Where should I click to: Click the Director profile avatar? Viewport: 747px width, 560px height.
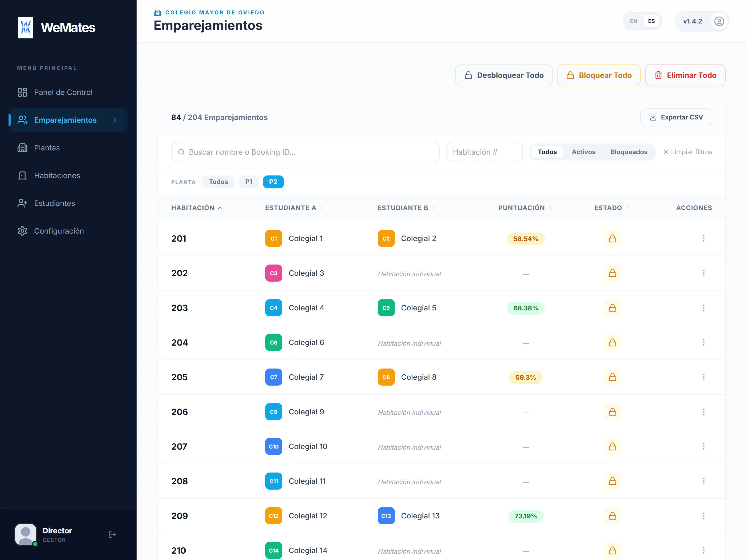26,534
